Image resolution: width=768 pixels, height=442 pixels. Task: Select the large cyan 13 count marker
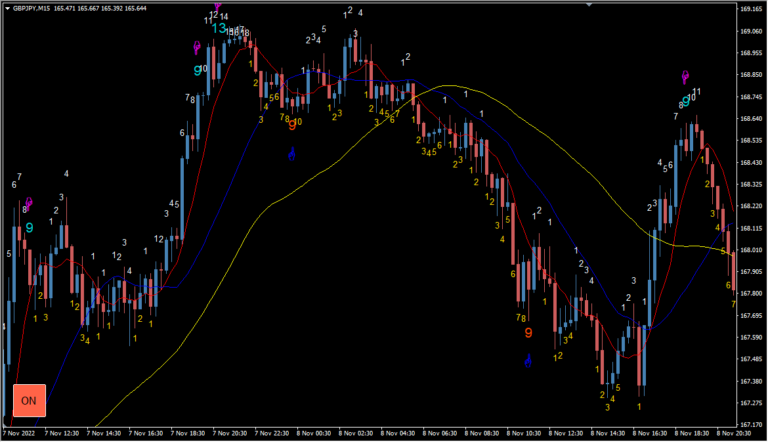(x=218, y=30)
